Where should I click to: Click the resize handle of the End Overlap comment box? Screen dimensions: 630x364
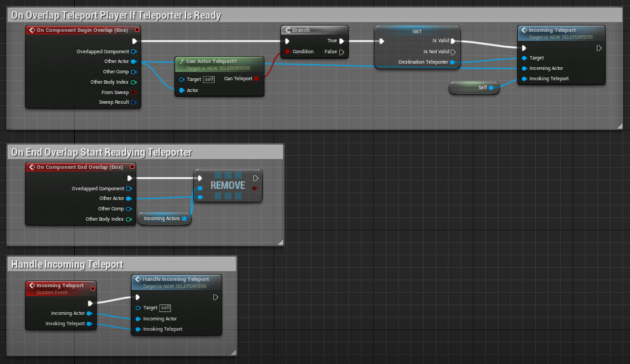[x=281, y=242]
